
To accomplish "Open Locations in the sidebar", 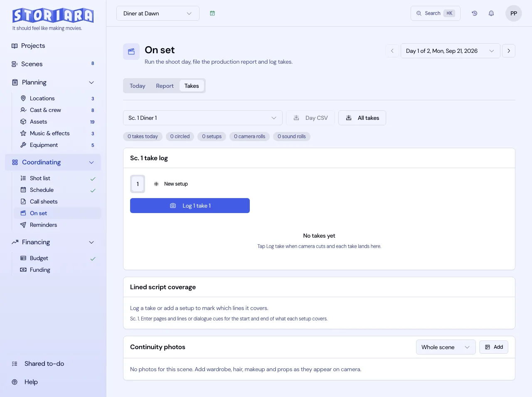I will (57, 98).
